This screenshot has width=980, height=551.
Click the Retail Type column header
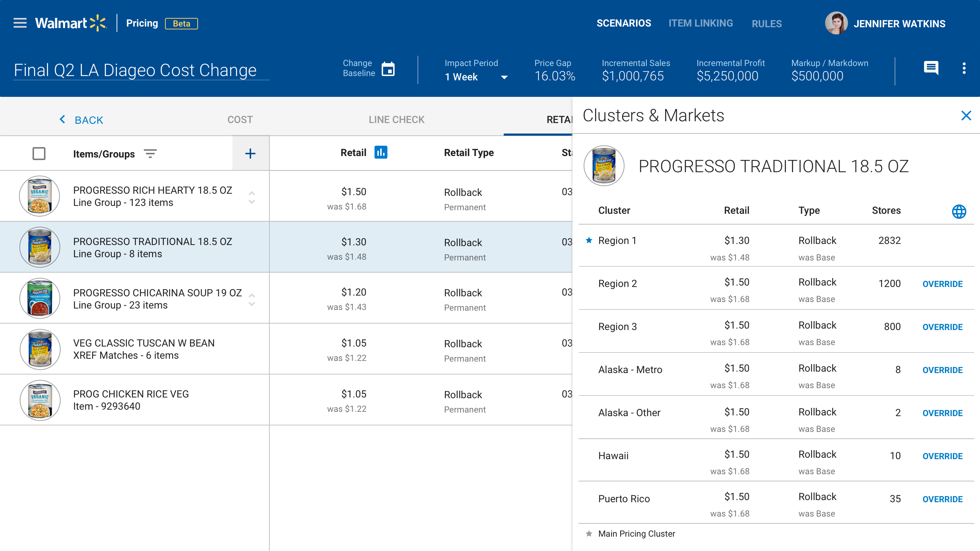(469, 152)
